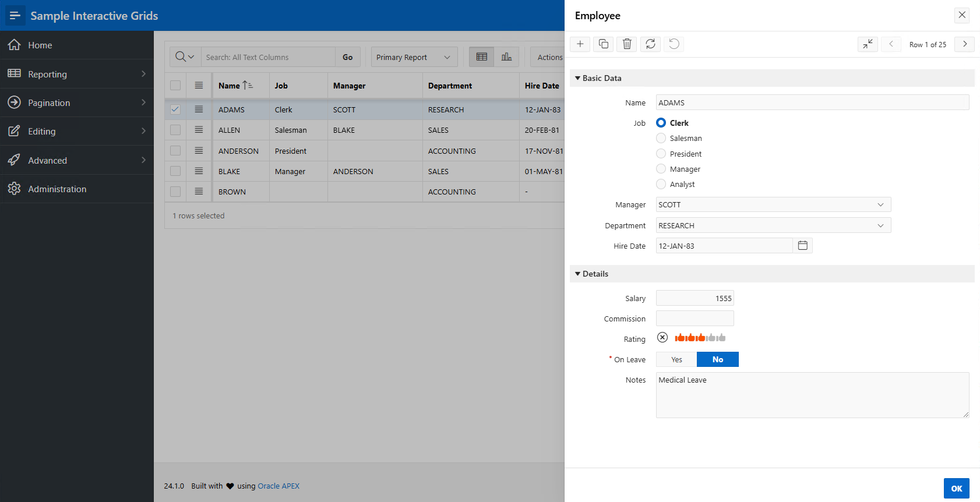Expand the Editing submenu chevron
The image size is (980, 502).
(143, 131)
